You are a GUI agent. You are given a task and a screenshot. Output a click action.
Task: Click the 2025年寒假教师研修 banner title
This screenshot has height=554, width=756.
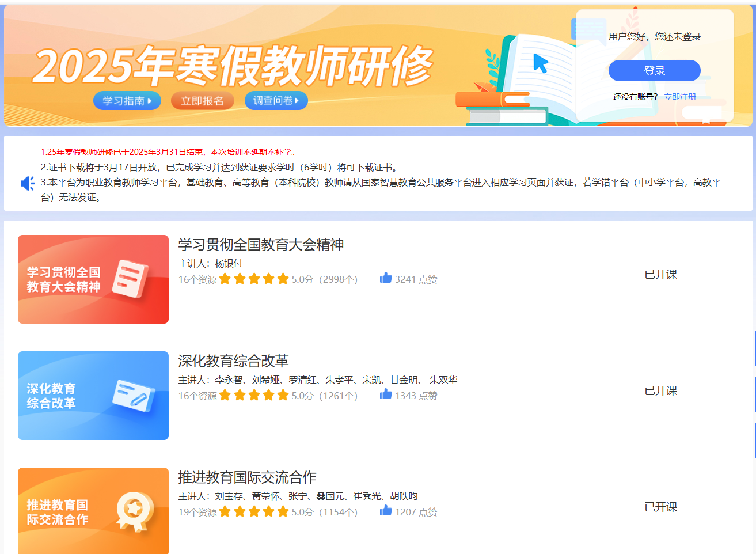pyautogui.click(x=233, y=65)
